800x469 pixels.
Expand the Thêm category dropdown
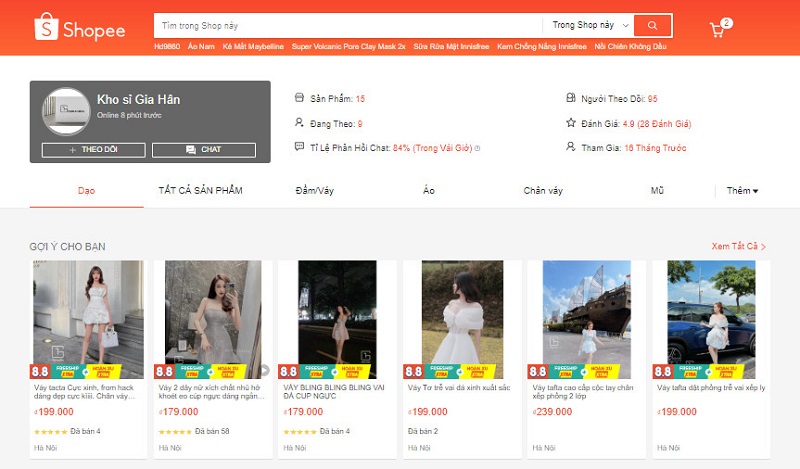pos(742,190)
